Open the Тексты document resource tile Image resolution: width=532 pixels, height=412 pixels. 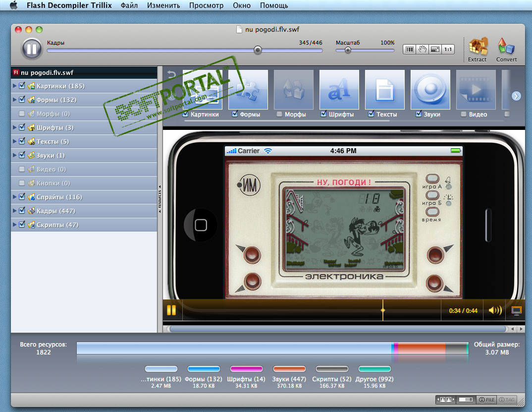point(385,90)
